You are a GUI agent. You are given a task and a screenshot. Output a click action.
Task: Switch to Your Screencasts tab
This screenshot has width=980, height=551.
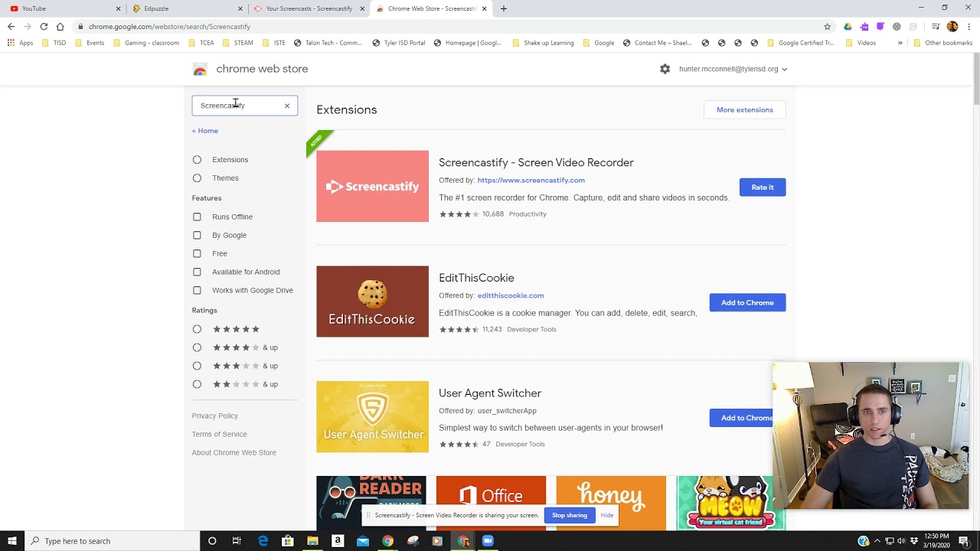[309, 8]
